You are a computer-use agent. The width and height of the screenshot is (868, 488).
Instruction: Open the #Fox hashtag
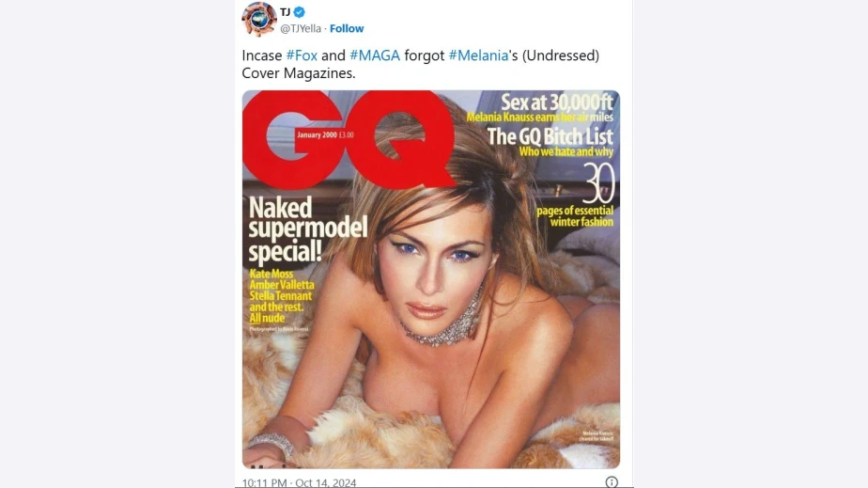[x=302, y=55]
